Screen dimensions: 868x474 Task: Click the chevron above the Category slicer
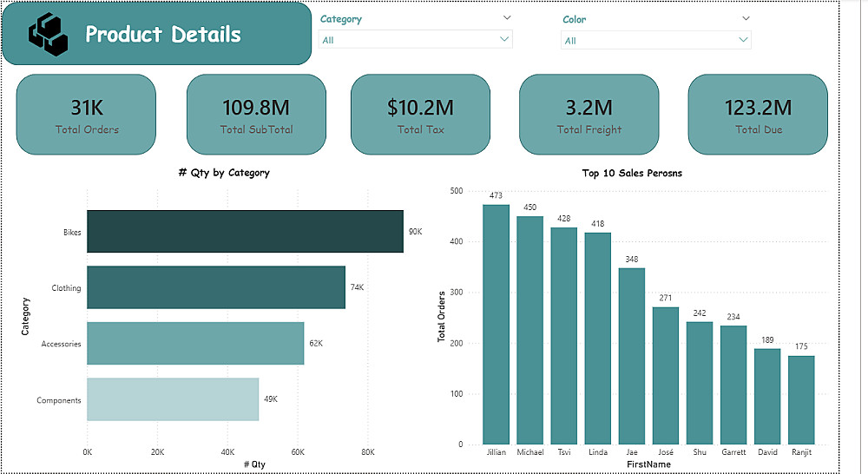tap(507, 17)
